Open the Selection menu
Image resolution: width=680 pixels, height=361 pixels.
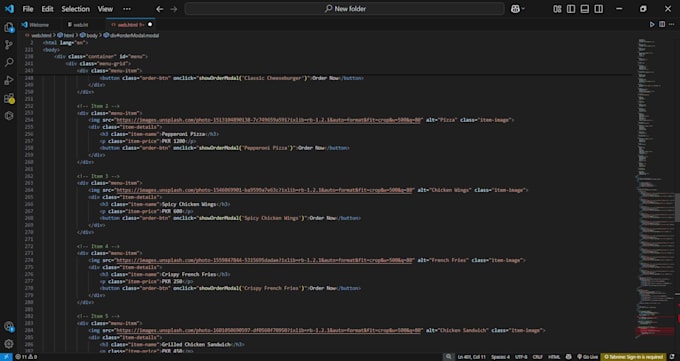[x=75, y=9]
